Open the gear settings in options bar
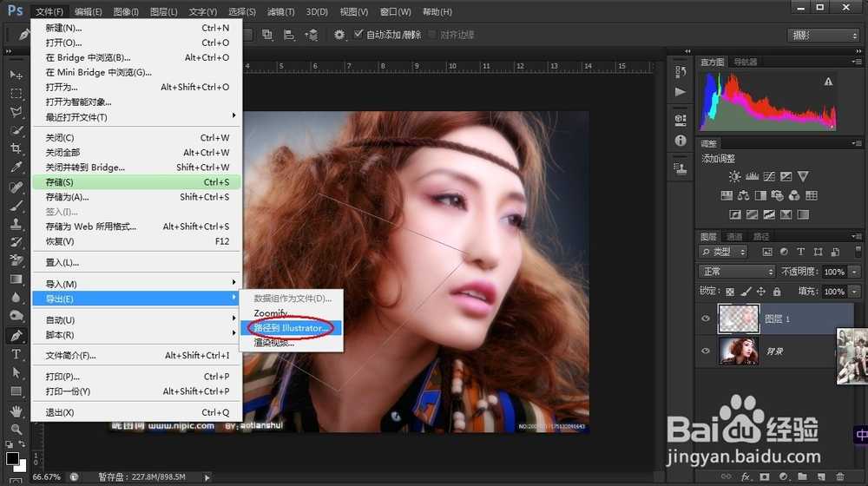This screenshot has width=868, height=486. coord(339,35)
